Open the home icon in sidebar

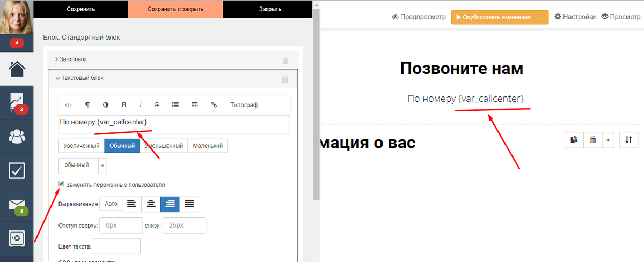click(17, 69)
